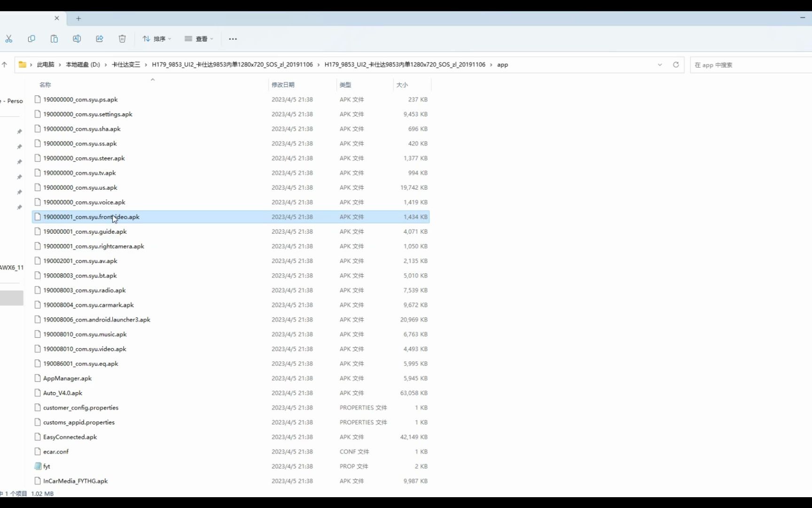Select file 190008006_com.android.launcher3.apk
Viewport: 812px width, 508px height.
coord(231,319)
